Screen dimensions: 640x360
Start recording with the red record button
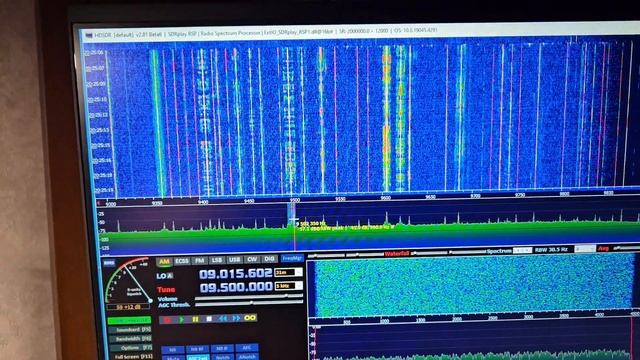167,319
